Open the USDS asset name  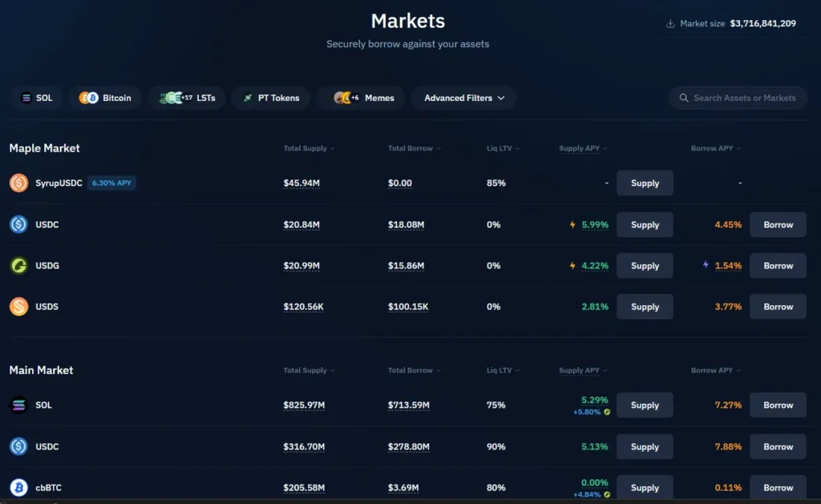47,307
